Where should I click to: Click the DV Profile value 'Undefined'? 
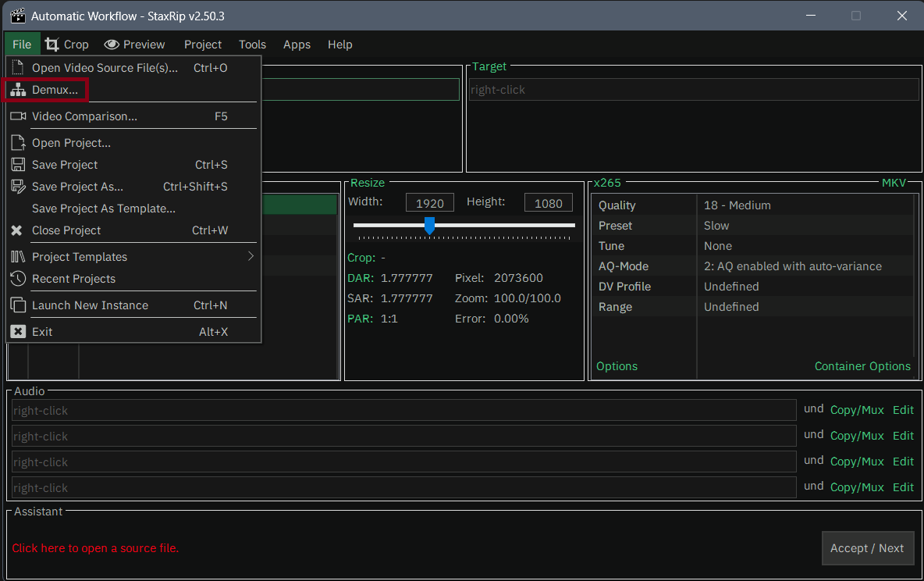(x=730, y=287)
